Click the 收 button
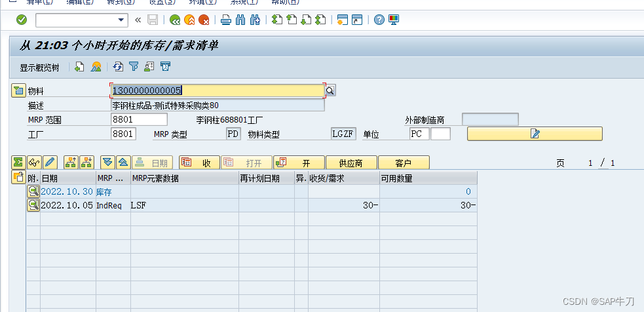644x312 pixels. click(199, 163)
